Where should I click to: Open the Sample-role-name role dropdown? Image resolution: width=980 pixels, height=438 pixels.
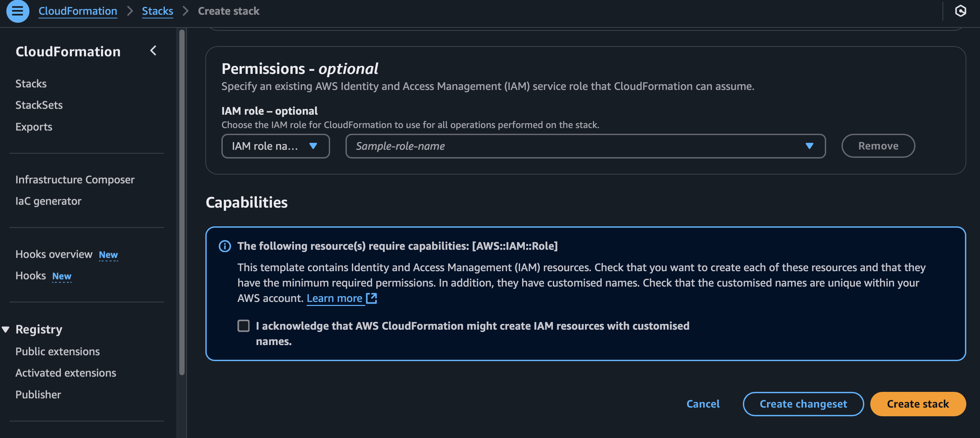[585, 146]
